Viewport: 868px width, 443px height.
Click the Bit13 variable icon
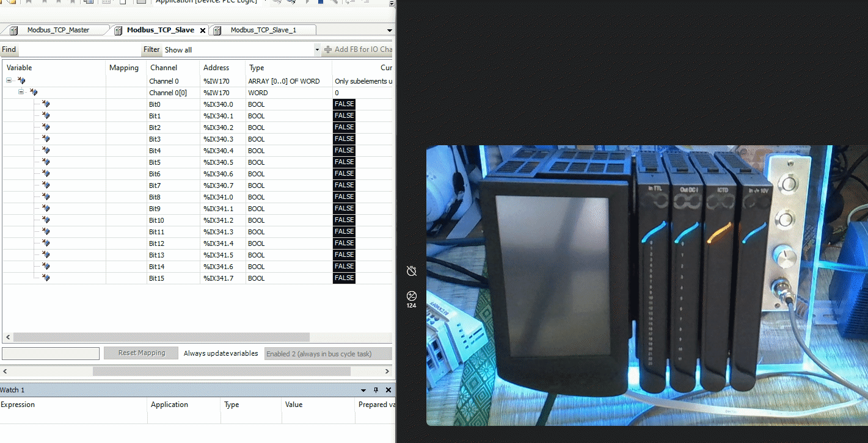(46, 255)
